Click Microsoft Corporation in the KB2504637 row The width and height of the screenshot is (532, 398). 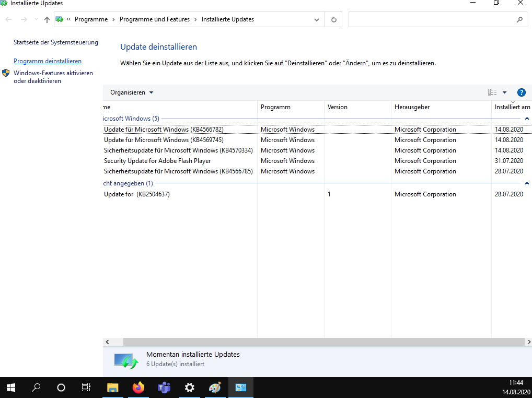[x=425, y=194]
